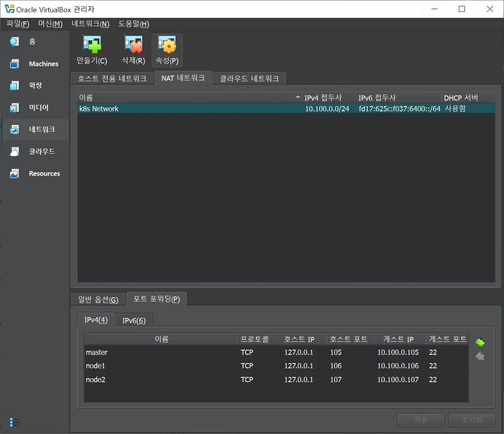Open the Resources sidebar section
Screen dimensions: 504x434
(35, 173)
